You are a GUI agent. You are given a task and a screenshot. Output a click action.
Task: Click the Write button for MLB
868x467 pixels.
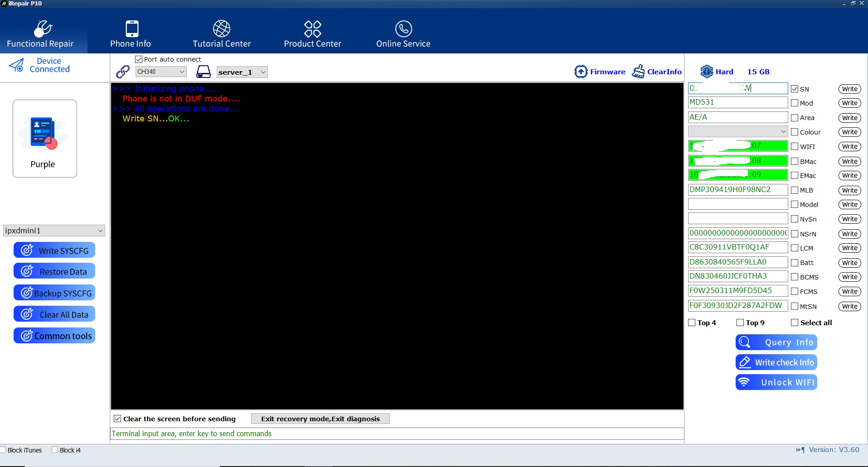[x=850, y=190]
